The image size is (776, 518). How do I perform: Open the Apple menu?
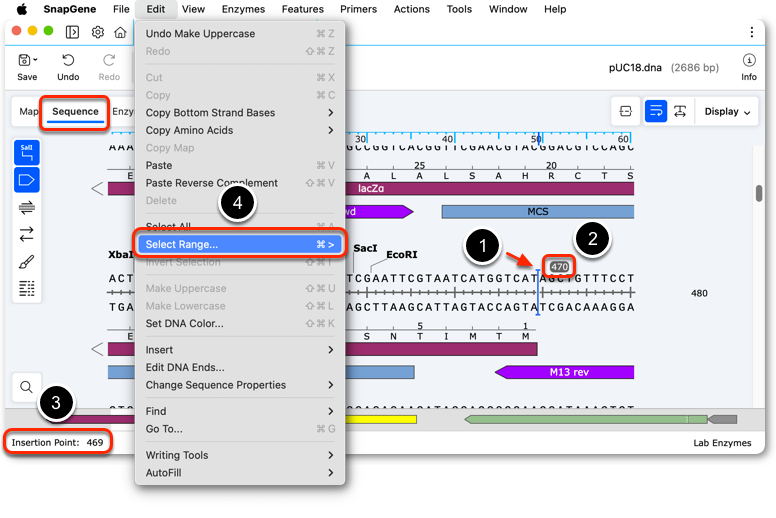click(22, 9)
